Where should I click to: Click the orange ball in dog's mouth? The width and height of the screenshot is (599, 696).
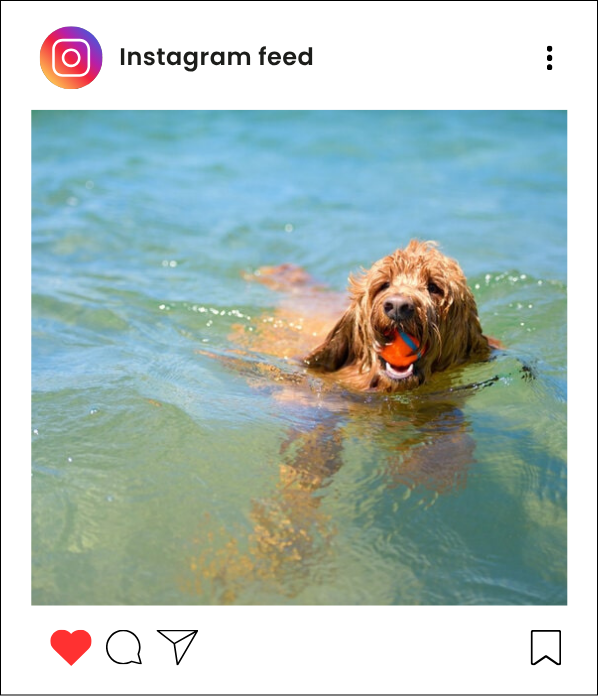click(401, 349)
